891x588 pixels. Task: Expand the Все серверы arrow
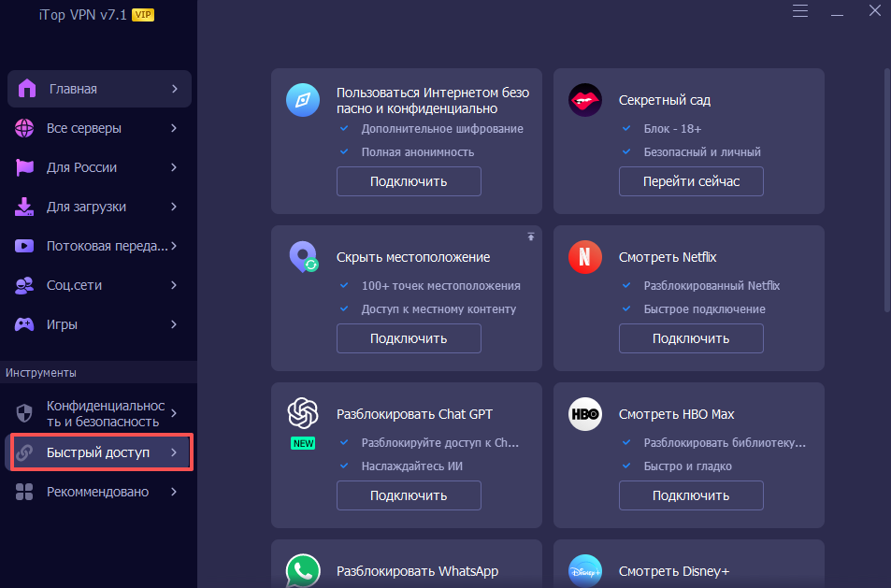(x=174, y=128)
